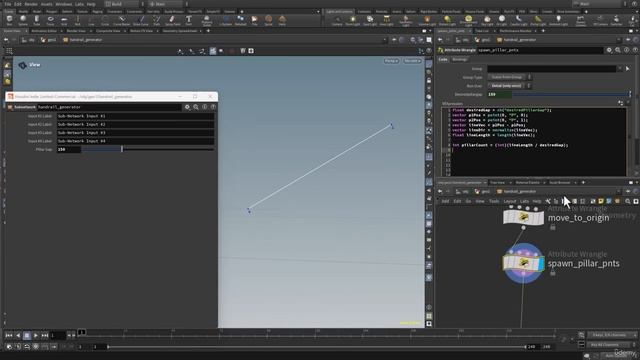The width and height of the screenshot is (640, 360).
Task: Click gear icon in spawn_pillar_pnts parameter pane
Action: tap(609, 50)
